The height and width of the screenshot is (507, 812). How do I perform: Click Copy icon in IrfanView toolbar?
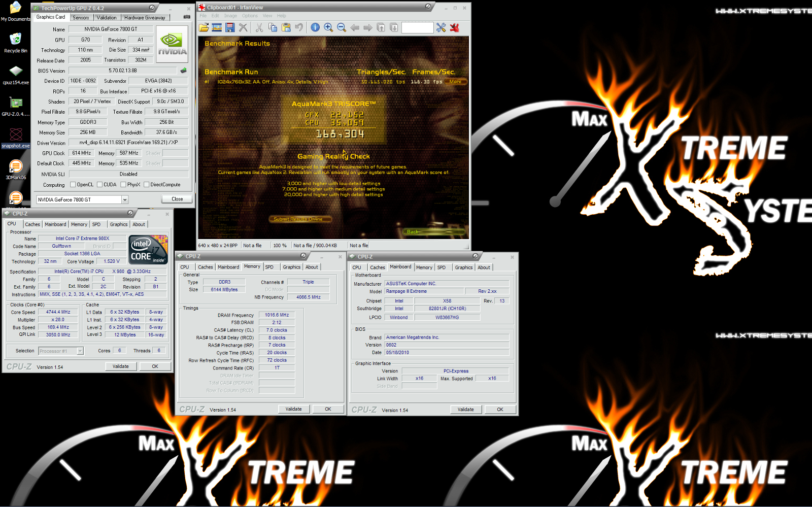tap(273, 27)
